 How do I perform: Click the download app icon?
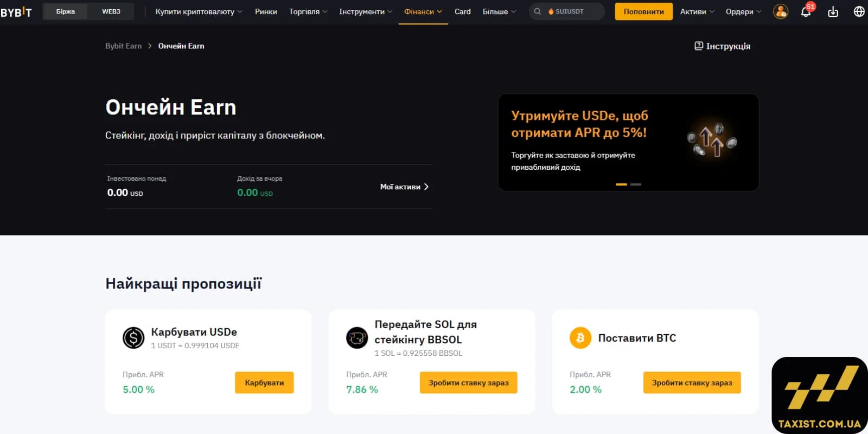tap(833, 11)
